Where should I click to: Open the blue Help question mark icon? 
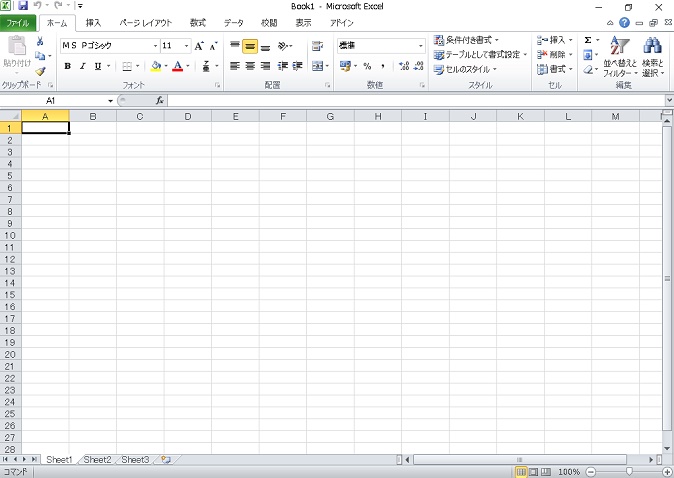point(625,22)
